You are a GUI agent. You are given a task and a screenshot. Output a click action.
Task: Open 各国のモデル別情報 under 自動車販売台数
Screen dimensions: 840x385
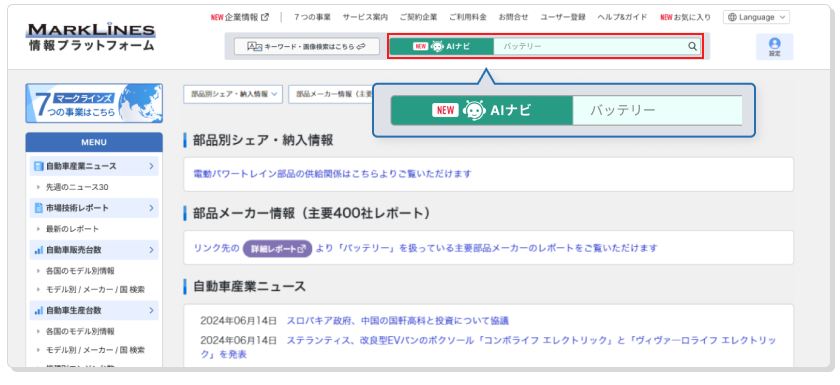[x=80, y=271]
